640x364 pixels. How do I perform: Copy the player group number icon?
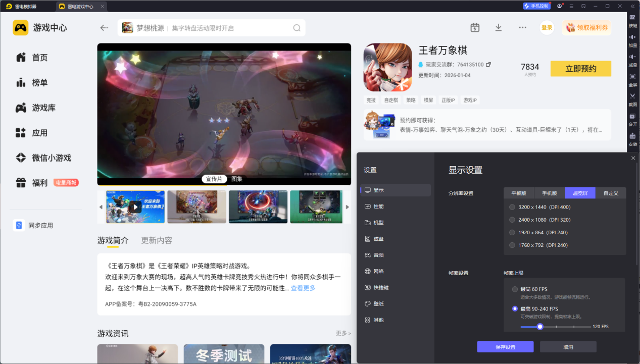pos(488,65)
